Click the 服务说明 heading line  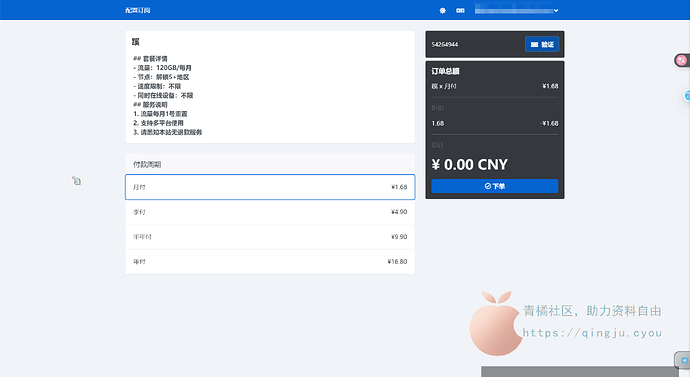tap(150, 105)
